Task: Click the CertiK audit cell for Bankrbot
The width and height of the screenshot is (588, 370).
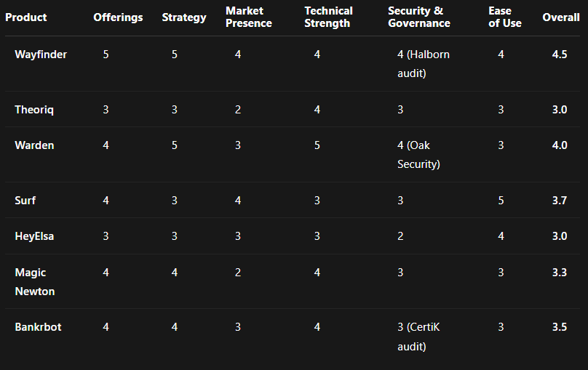Action: point(418,337)
